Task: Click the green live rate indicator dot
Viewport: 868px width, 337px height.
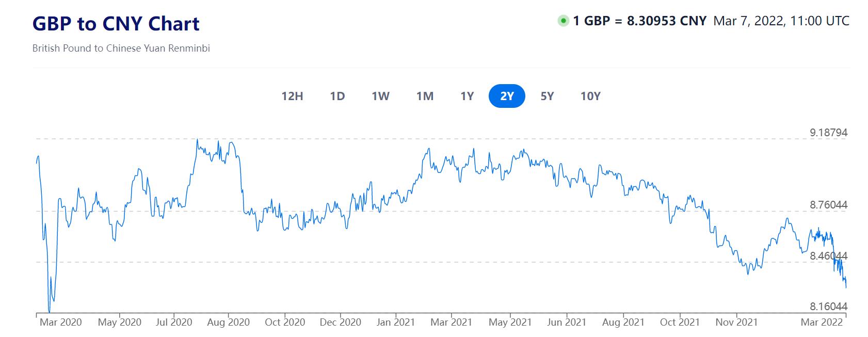Action: pos(564,21)
